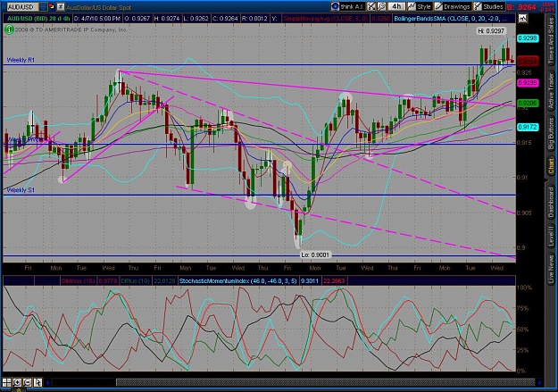Click the H: 0.9274 high value
Viewport: 558px width, 392px height.
pyautogui.click(x=167, y=18)
